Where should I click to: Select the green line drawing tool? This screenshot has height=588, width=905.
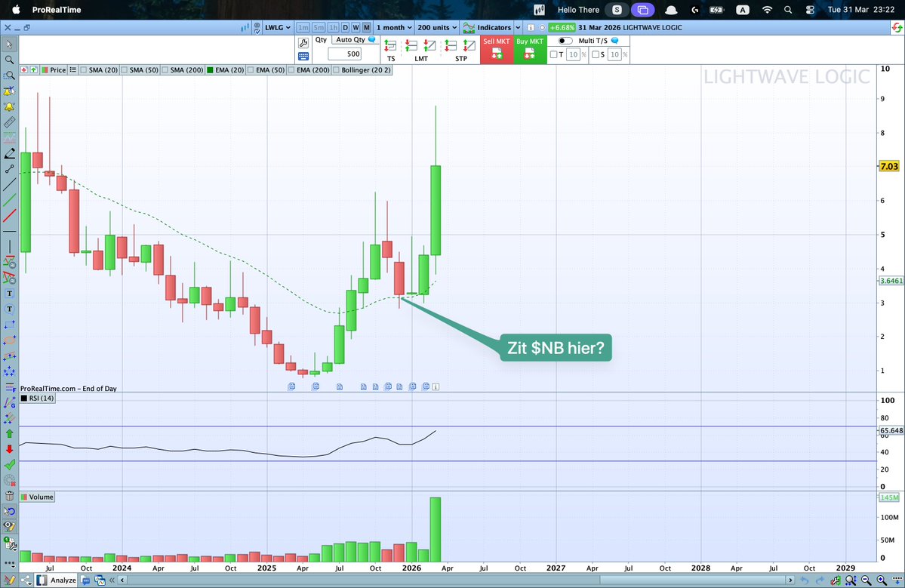9,200
